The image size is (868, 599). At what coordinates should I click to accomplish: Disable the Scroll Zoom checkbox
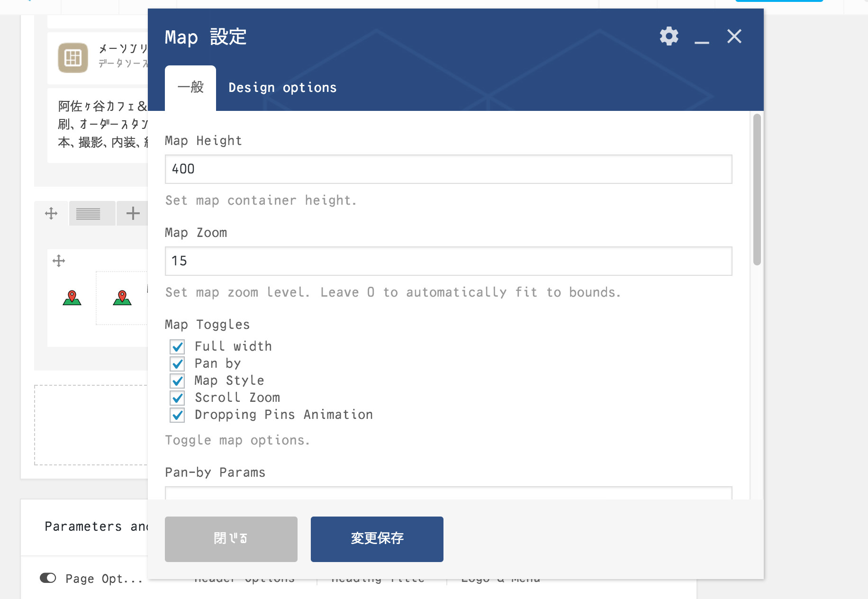click(x=177, y=398)
